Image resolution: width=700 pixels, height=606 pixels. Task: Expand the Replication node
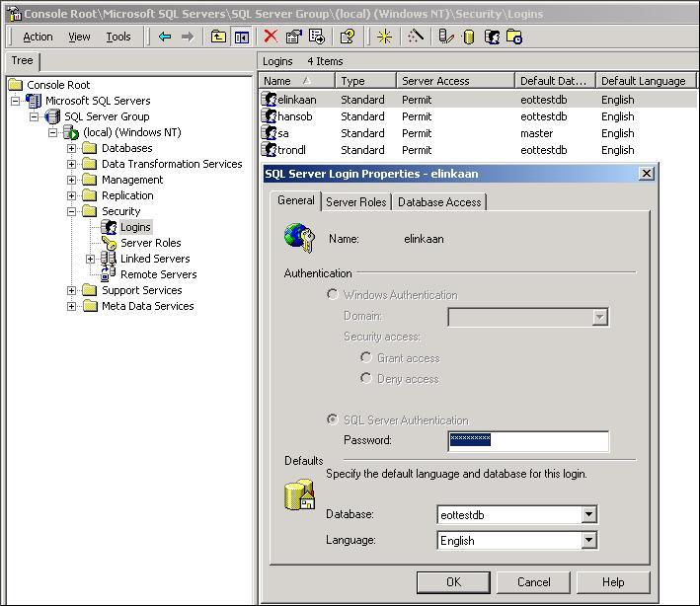tap(71, 195)
